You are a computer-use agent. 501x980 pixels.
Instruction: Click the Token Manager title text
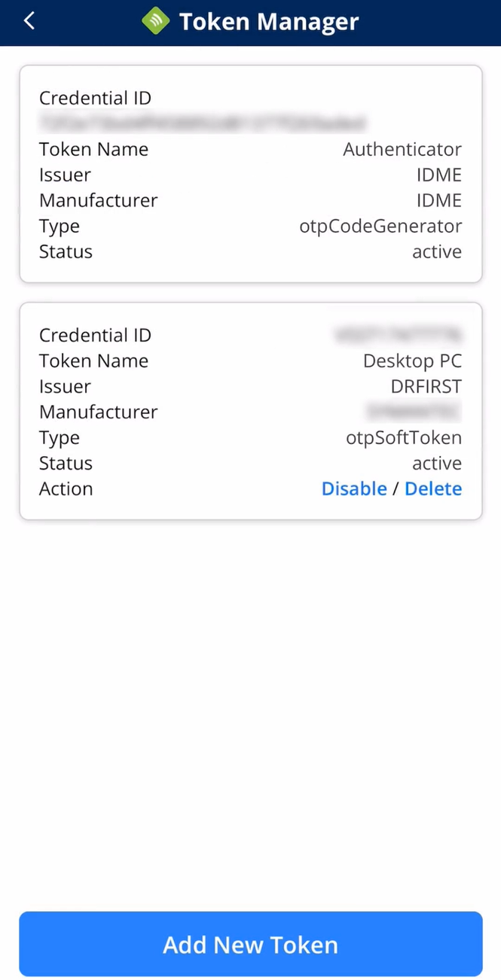[268, 21]
